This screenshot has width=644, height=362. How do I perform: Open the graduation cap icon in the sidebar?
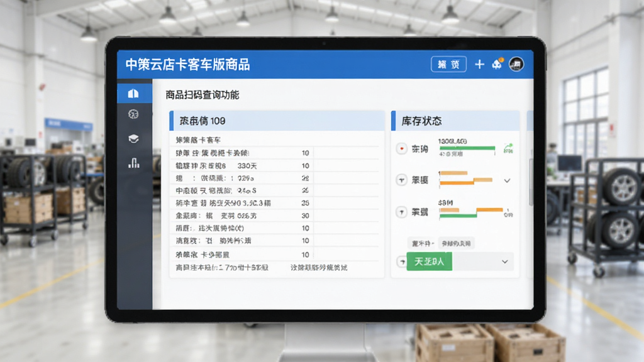(133, 139)
